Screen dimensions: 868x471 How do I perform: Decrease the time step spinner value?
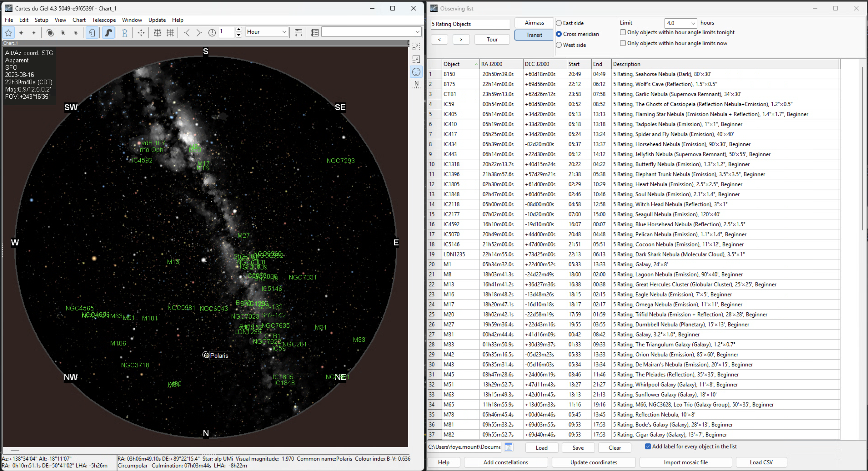[x=238, y=35]
